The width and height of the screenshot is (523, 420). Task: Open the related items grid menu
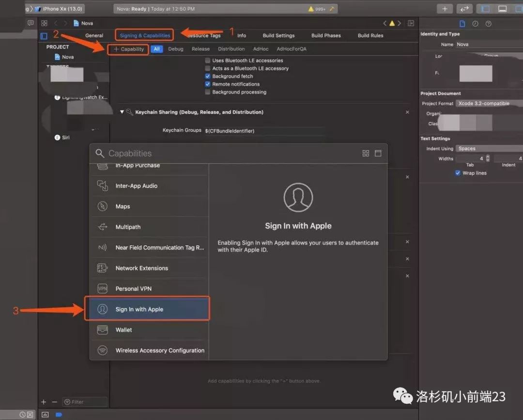tap(44, 23)
